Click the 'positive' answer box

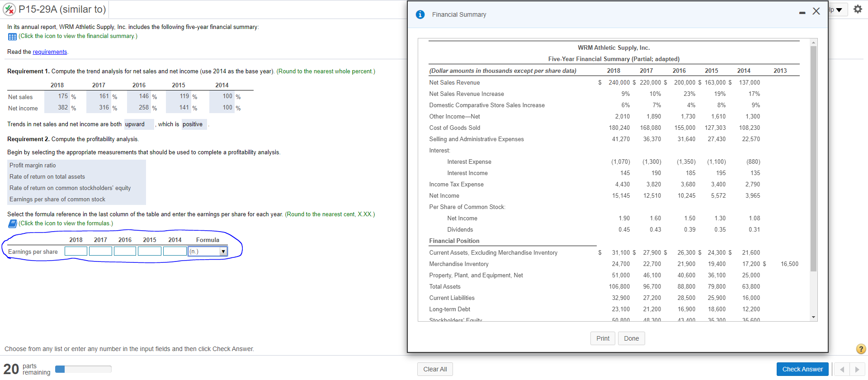(194, 124)
